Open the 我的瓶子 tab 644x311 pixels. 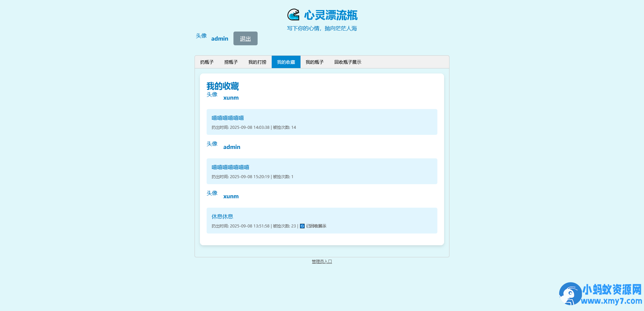coord(315,62)
